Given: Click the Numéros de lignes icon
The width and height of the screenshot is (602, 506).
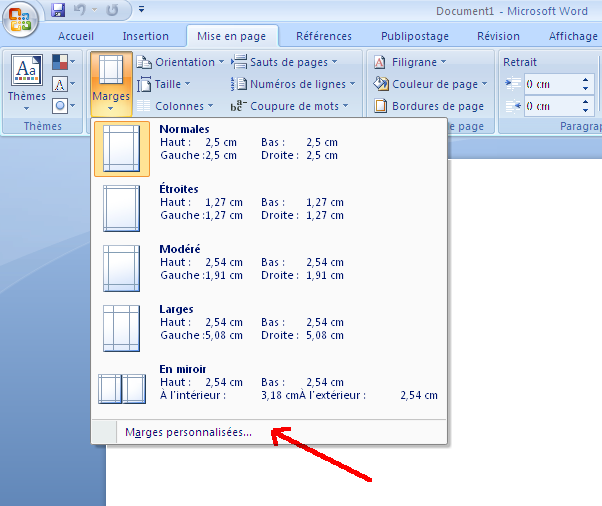Looking at the screenshot, I should coord(238,84).
